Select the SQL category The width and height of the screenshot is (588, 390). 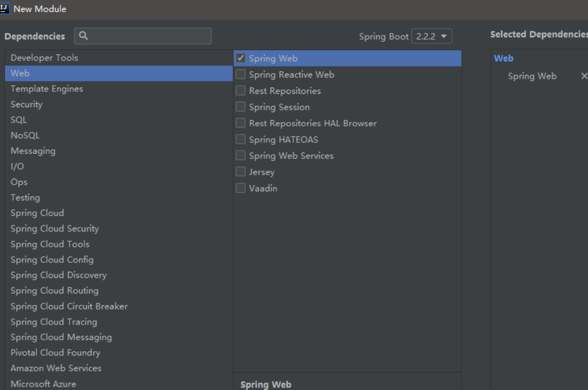[x=119, y=120]
